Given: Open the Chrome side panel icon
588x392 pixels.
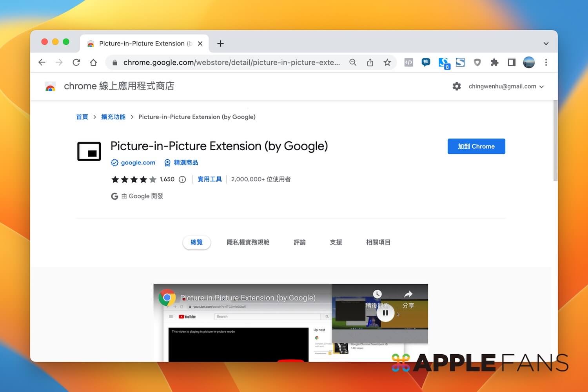Looking at the screenshot, I should [512, 62].
